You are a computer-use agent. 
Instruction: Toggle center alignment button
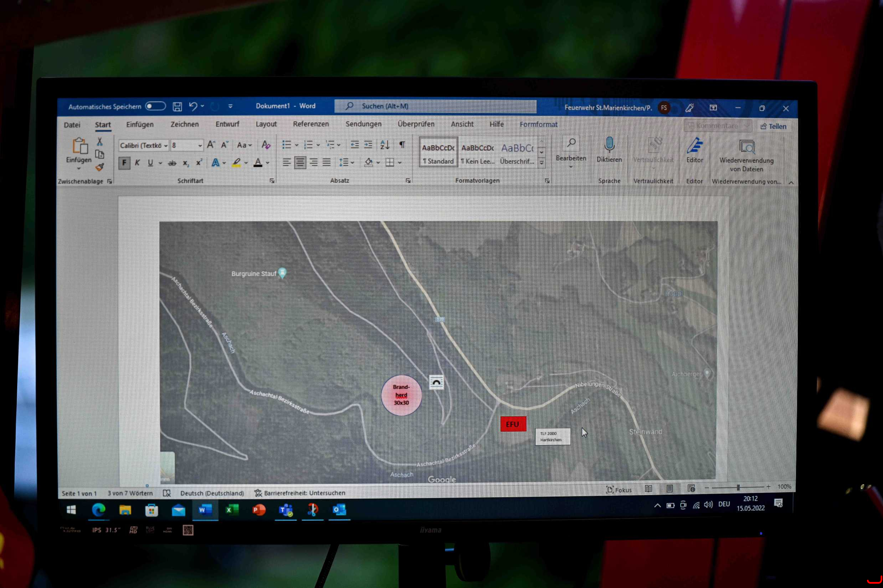click(x=300, y=162)
